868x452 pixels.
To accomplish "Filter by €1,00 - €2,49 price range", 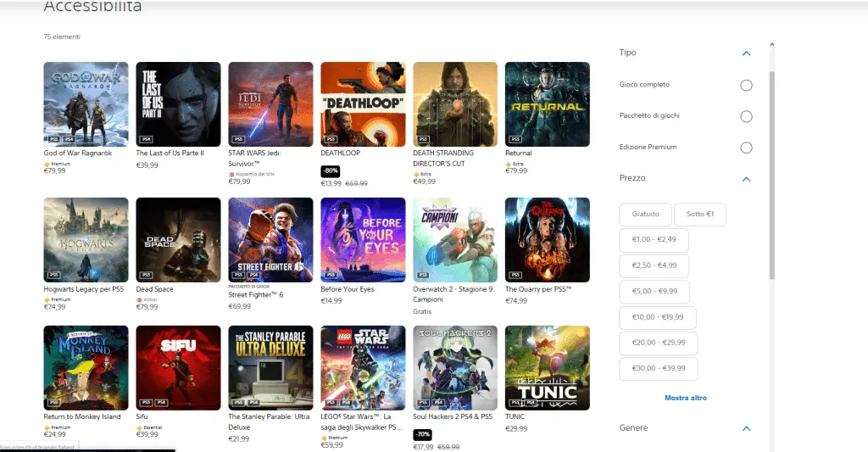I will [654, 240].
